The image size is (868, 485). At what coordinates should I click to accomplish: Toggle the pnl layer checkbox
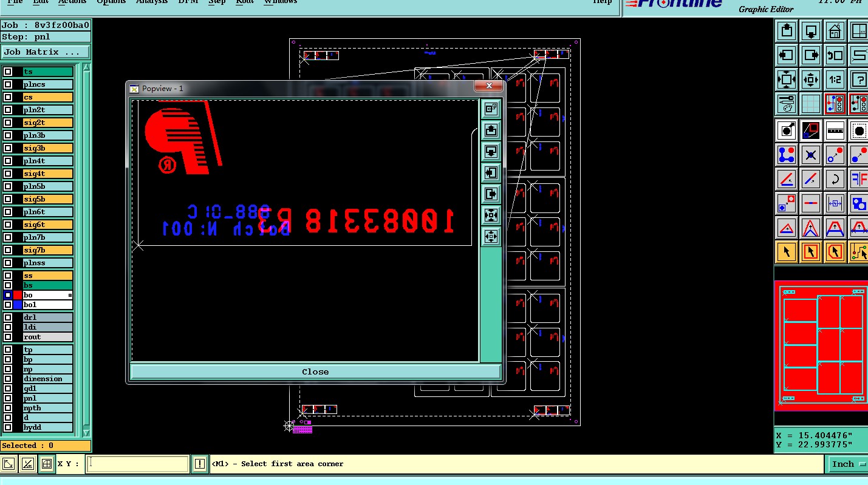[x=8, y=398]
